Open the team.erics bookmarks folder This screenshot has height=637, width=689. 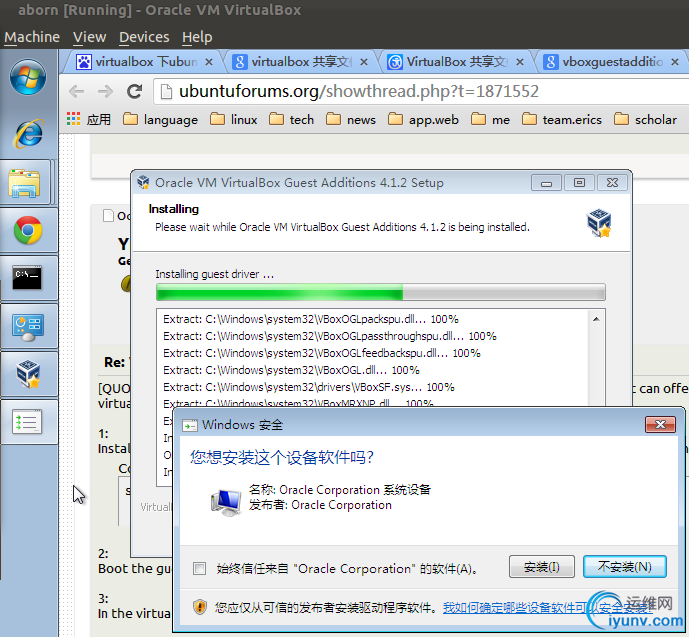[562, 119]
